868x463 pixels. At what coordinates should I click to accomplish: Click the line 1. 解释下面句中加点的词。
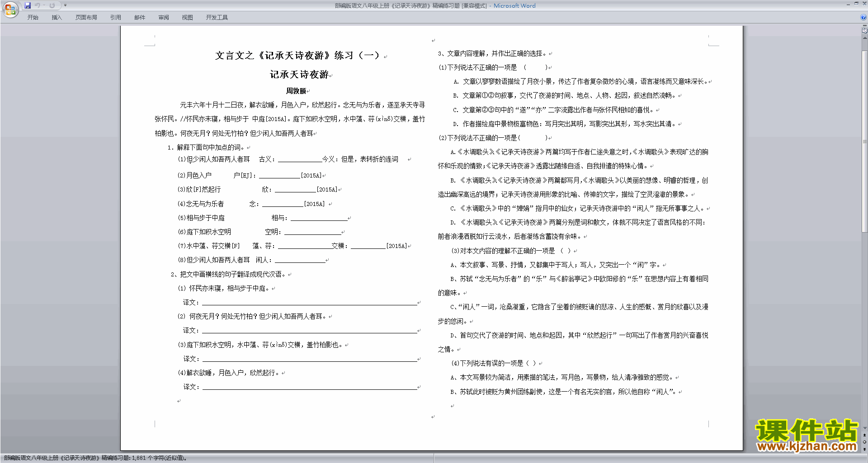coord(206,147)
